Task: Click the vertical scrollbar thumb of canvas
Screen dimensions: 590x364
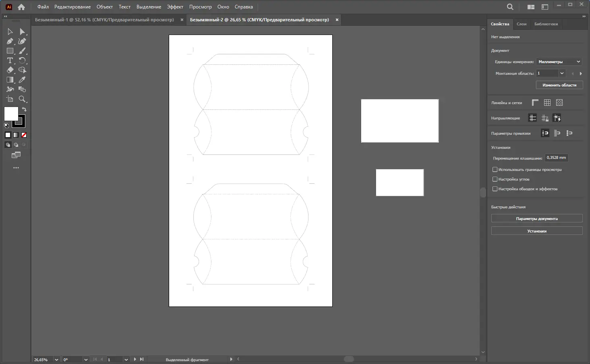Action: (x=483, y=192)
